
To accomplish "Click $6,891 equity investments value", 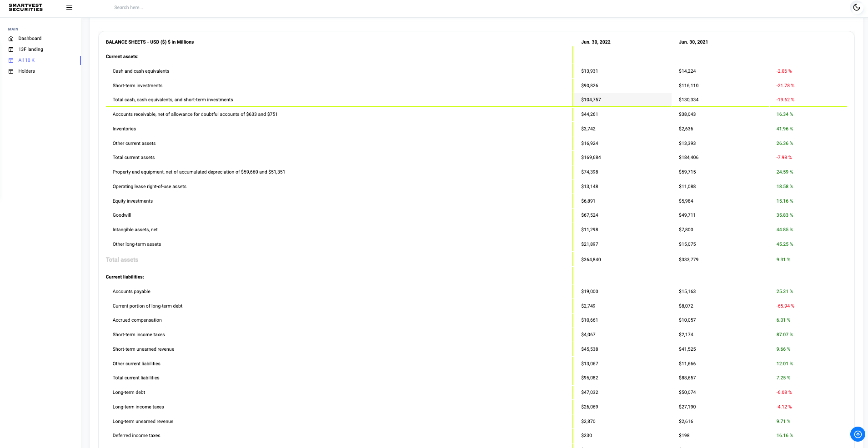I will pos(588,201).
